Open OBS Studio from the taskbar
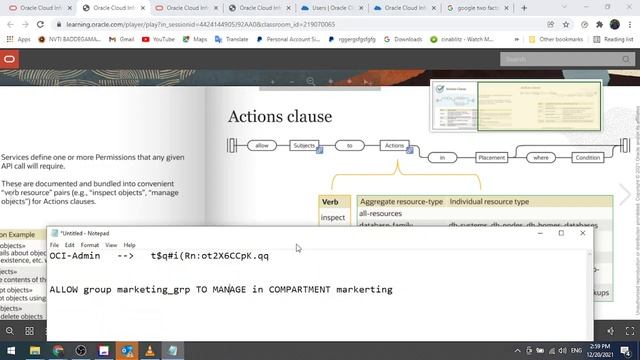The height and width of the screenshot is (360, 640). pyautogui.click(x=81, y=351)
